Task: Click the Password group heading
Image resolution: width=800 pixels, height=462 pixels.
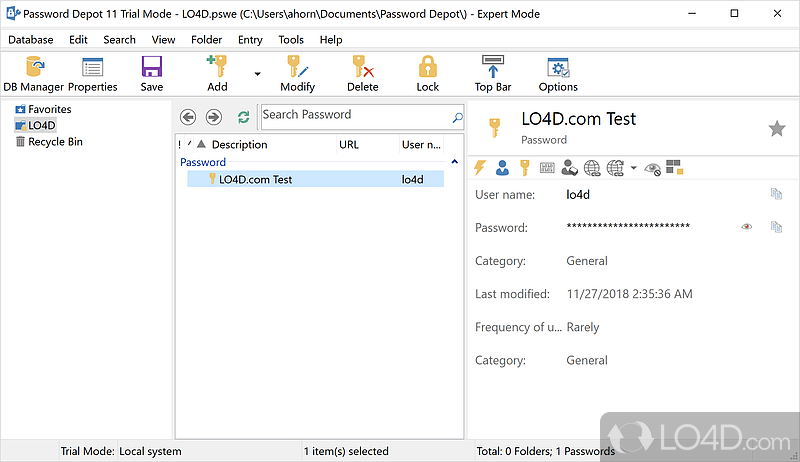Action: pyautogui.click(x=203, y=162)
